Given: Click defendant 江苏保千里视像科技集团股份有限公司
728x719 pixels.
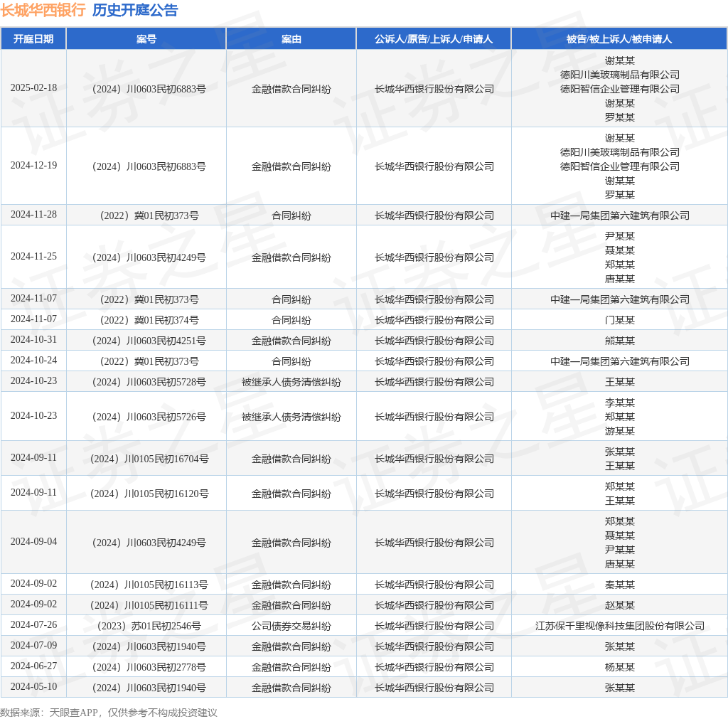Looking at the screenshot, I should [619, 626].
